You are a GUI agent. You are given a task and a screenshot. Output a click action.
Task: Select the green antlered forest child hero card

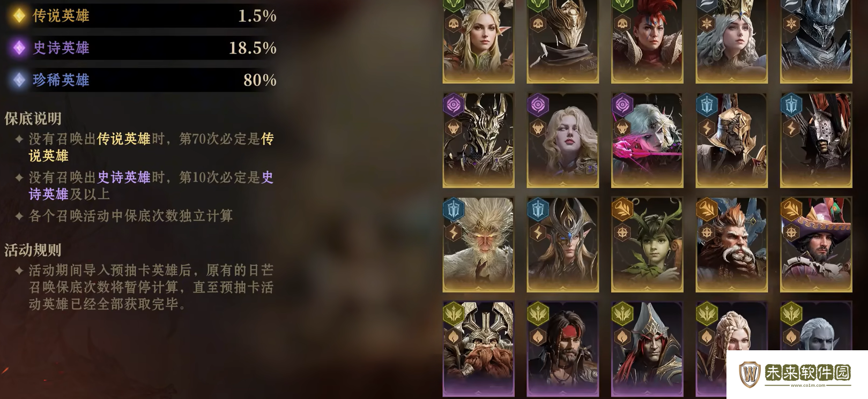pyautogui.click(x=647, y=244)
